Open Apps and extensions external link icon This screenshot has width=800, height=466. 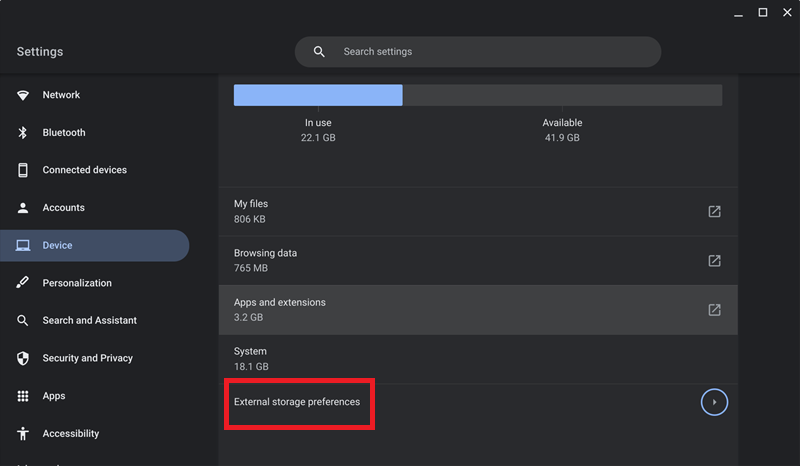coord(714,310)
